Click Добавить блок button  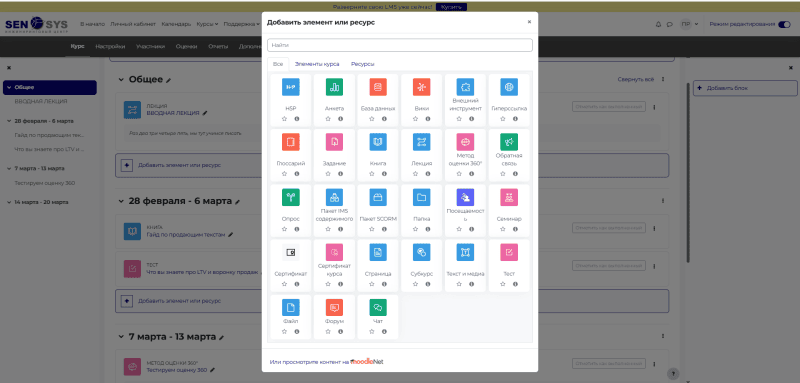pyautogui.click(x=745, y=88)
